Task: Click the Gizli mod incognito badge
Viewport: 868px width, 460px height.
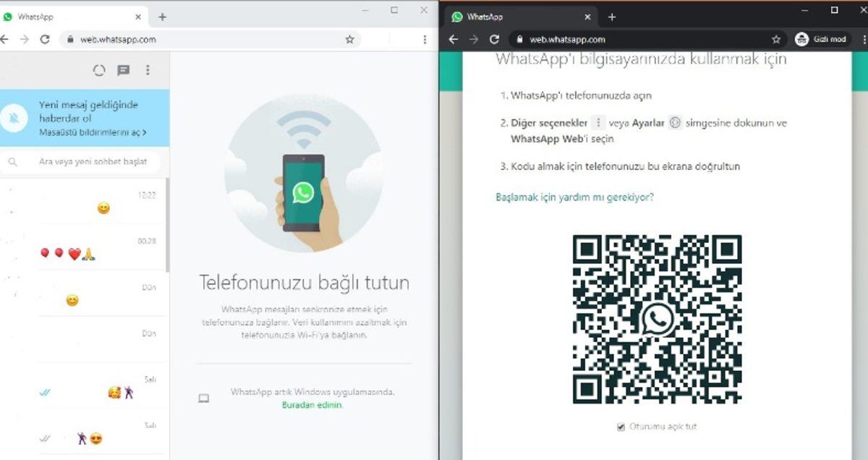Action: tap(820, 39)
